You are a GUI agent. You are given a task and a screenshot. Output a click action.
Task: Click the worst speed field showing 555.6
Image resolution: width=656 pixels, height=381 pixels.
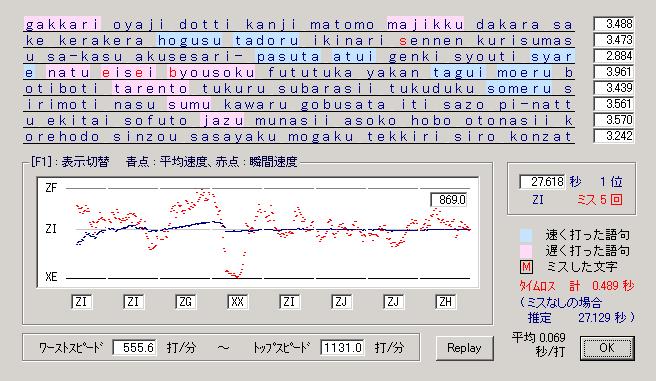click(x=135, y=348)
